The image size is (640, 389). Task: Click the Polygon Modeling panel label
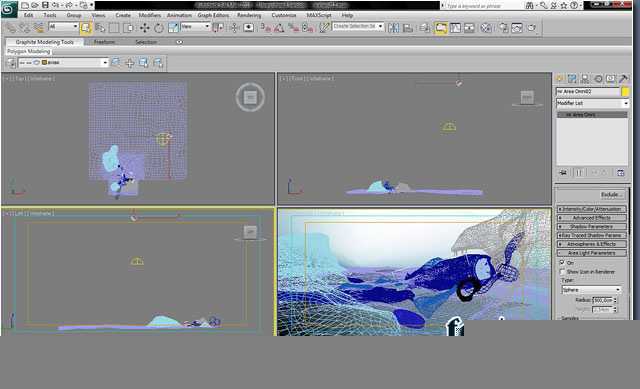click(29, 51)
